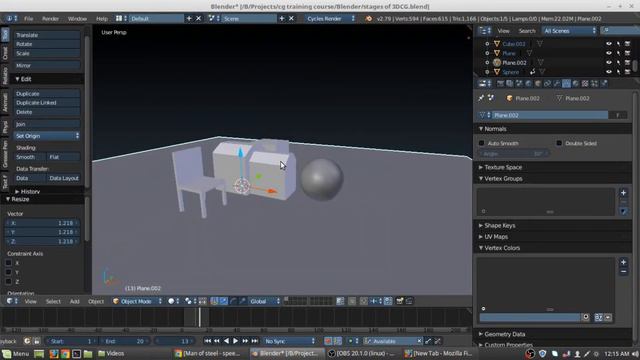Open the Render properties tab icon
The height and width of the screenshot is (360, 640).
click(500, 84)
